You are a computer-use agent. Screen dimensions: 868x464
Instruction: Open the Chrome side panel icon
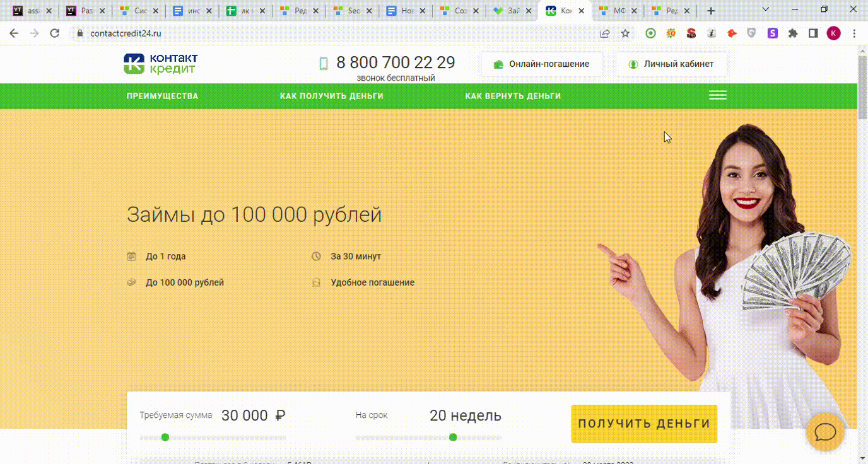[x=813, y=33]
